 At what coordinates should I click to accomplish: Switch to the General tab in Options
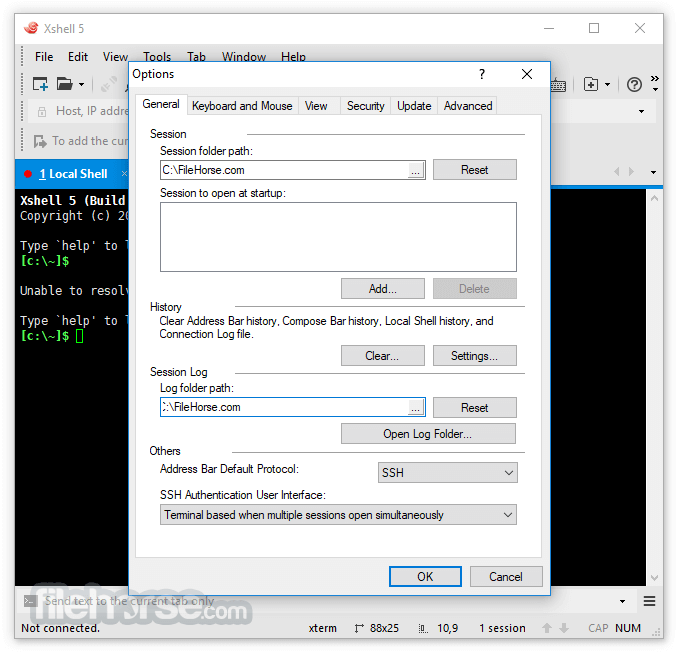(x=161, y=105)
